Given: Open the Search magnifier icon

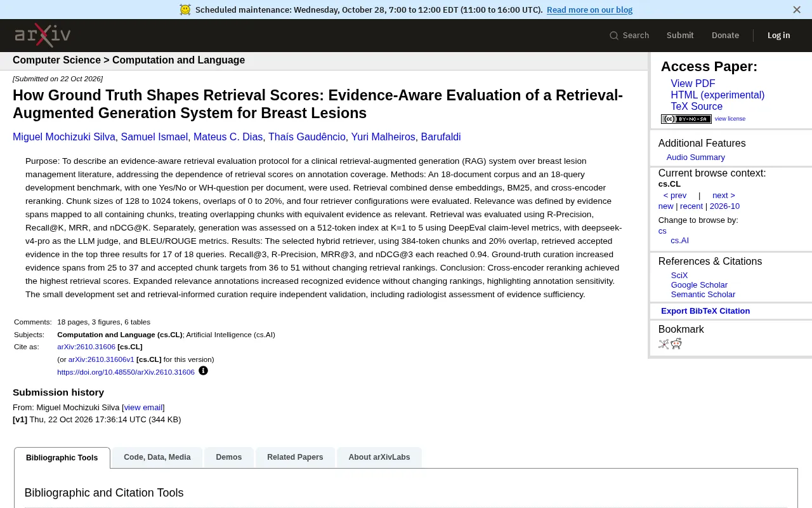Looking at the screenshot, I should point(614,36).
